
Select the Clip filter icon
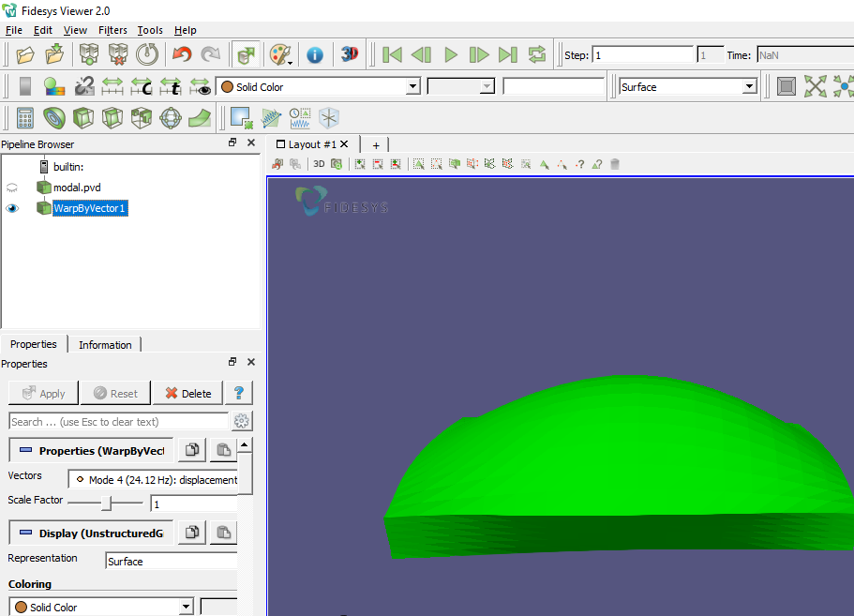click(x=83, y=117)
